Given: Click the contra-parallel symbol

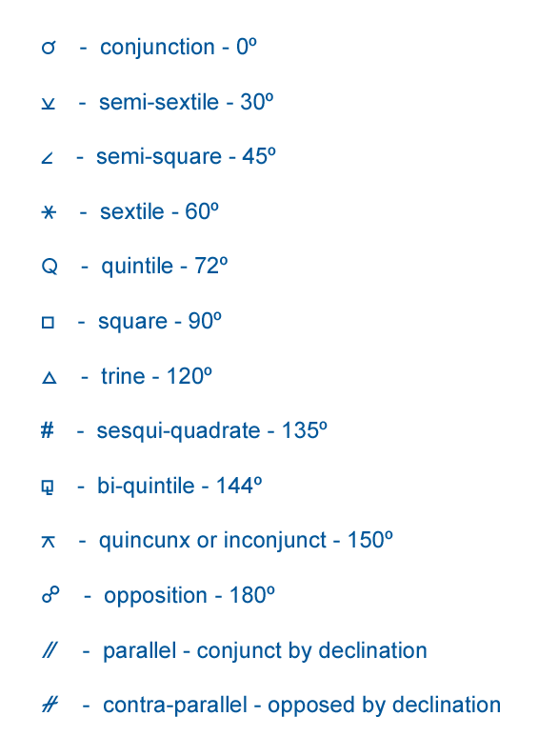Looking at the screenshot, I should [x=50, y=705].
